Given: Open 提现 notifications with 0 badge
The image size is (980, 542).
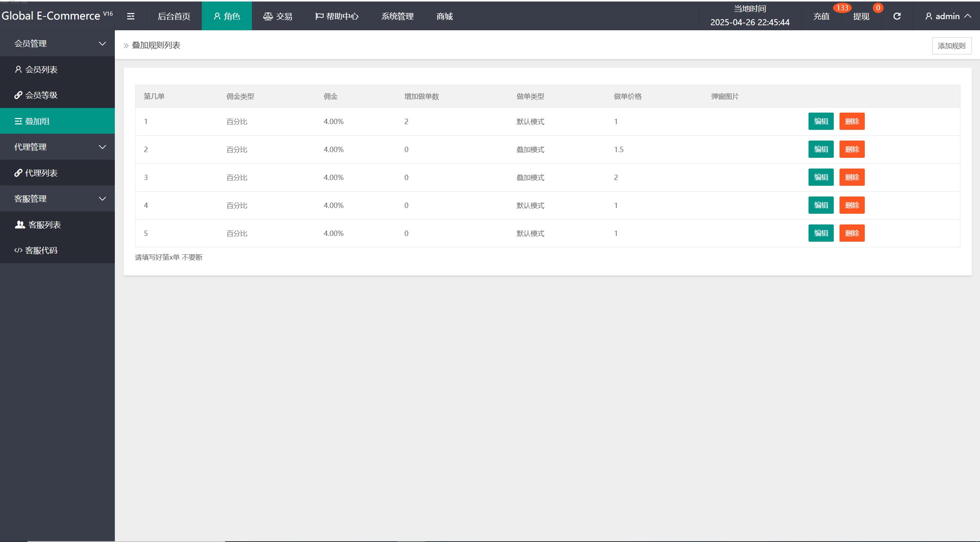Looking at the screenshot, I should click(x=861, y=16).
